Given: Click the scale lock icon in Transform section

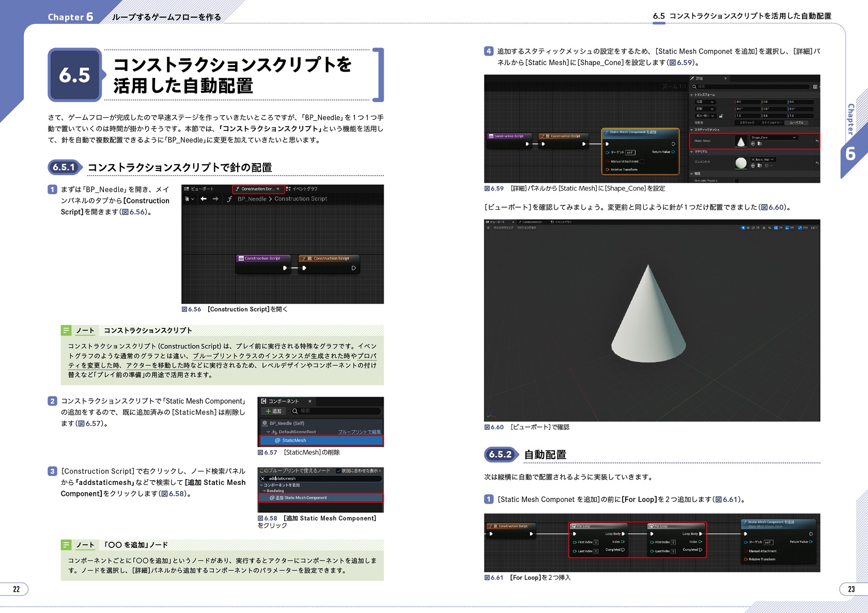Looking at the screenshot, I should (x=721, y=116).
